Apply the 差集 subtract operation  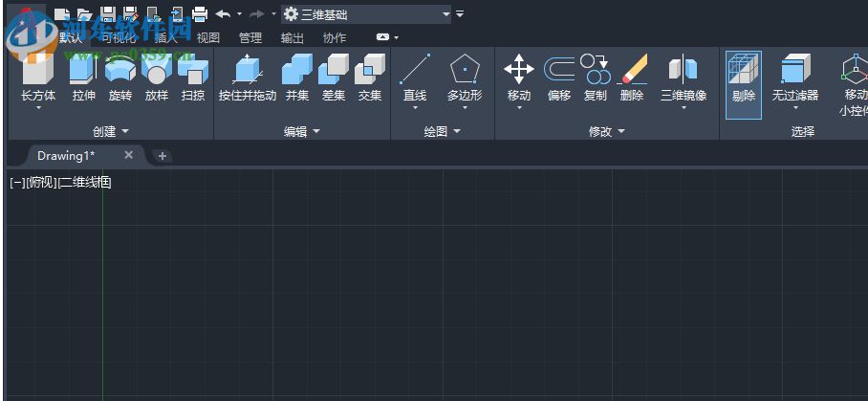(334, 78)
